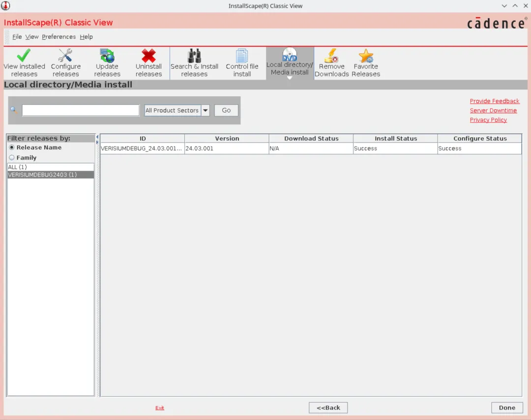Follow the Provide Feedback link
531x420 pixels.
click(495, 101)
